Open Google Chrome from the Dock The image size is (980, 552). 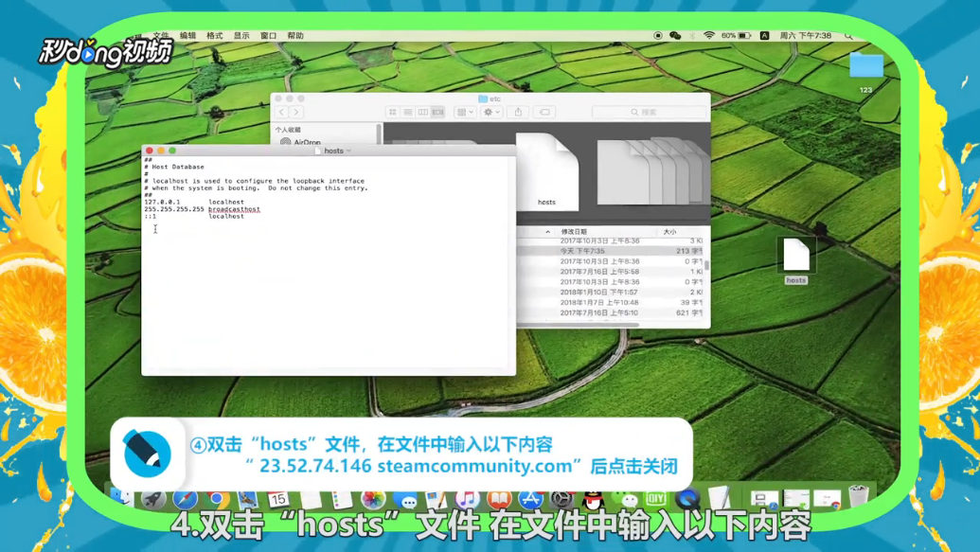tap(216, 499)
